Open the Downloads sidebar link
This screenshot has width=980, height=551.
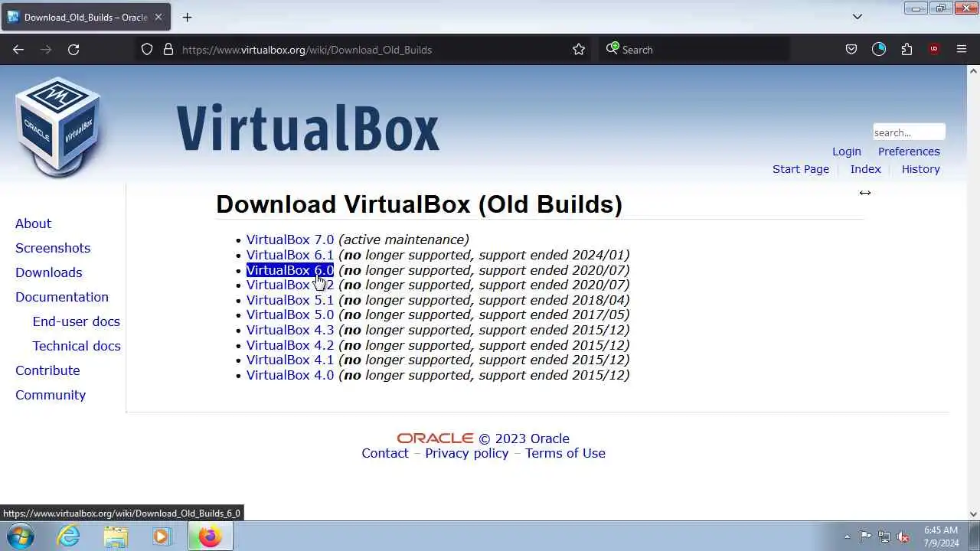[x=48, y=272]
